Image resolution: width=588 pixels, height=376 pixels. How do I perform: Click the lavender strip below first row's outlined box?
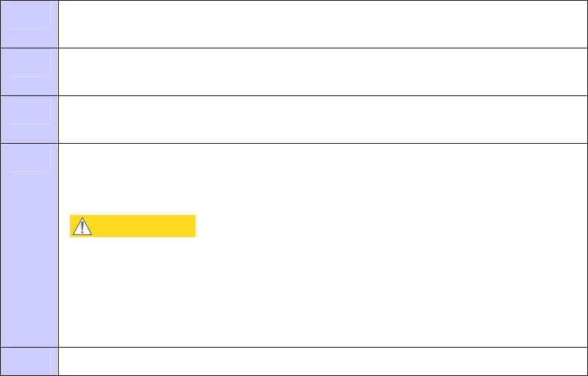click(x=29, y=38)
